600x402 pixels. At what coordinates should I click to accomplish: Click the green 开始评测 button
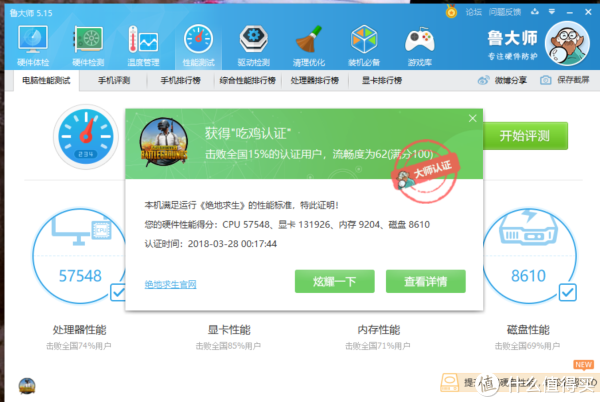click(x=525, y=136)
